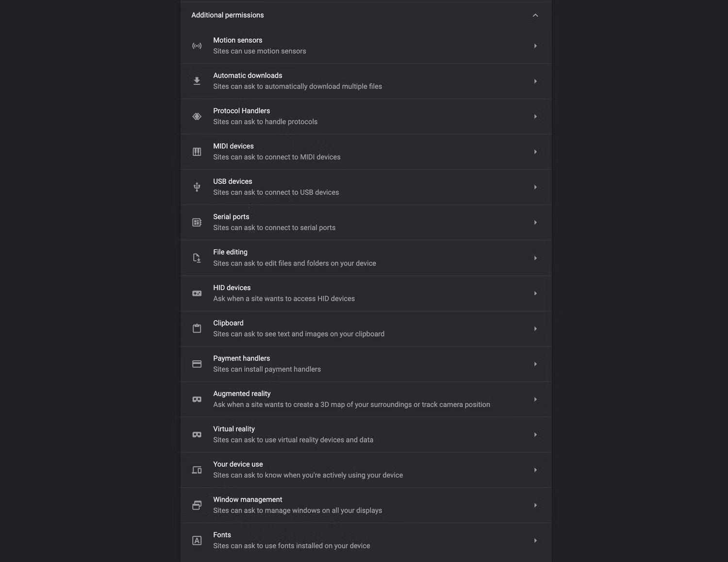
Task: Open Augmented reality permission settings
Action: coord(351,399)
